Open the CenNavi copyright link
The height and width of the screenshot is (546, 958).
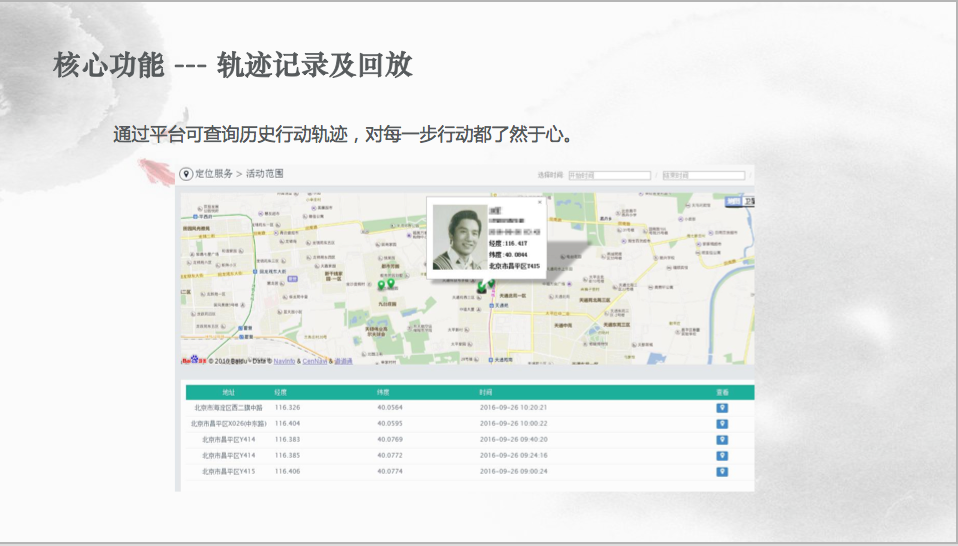pyautogui.click(x=314, y=361)
